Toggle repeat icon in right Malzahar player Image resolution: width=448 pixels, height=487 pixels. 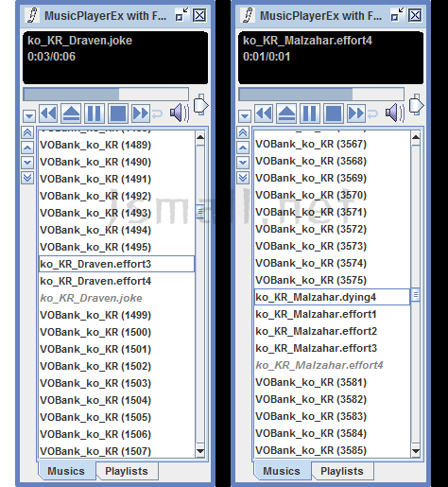point(372,113)
